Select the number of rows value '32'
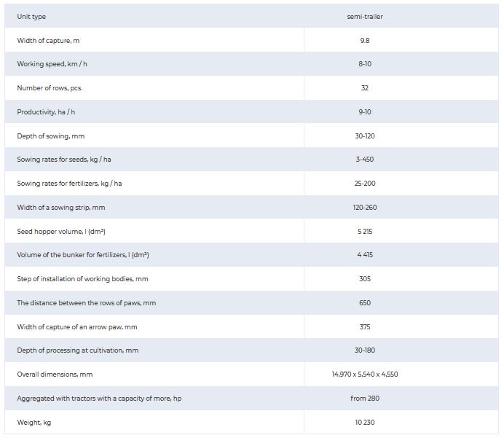This screenshot has height=443, width=504. click(364, 88)
